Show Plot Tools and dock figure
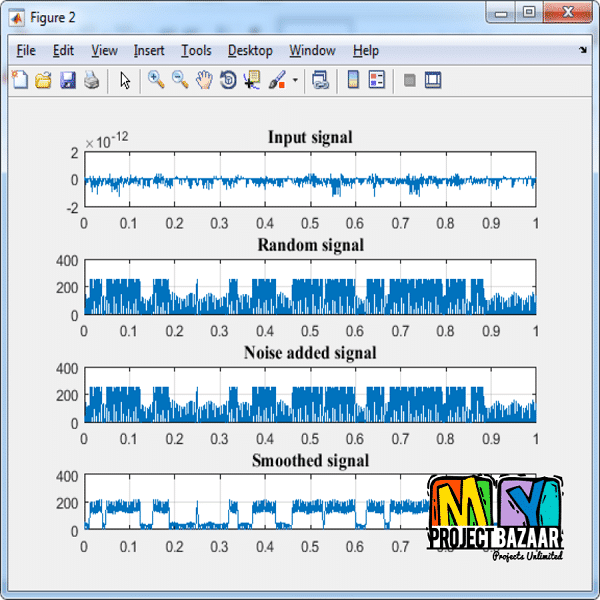Screen dimensions: 600x600 click(433, 80)
